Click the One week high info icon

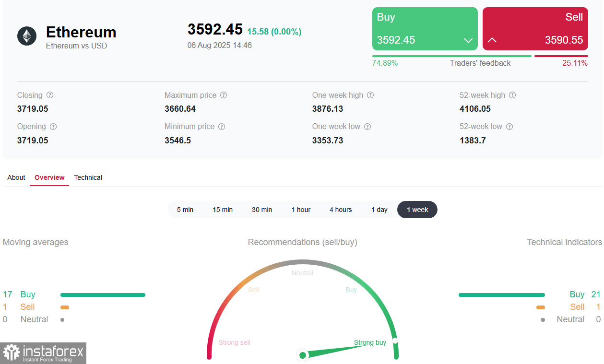tap(370, 95)
